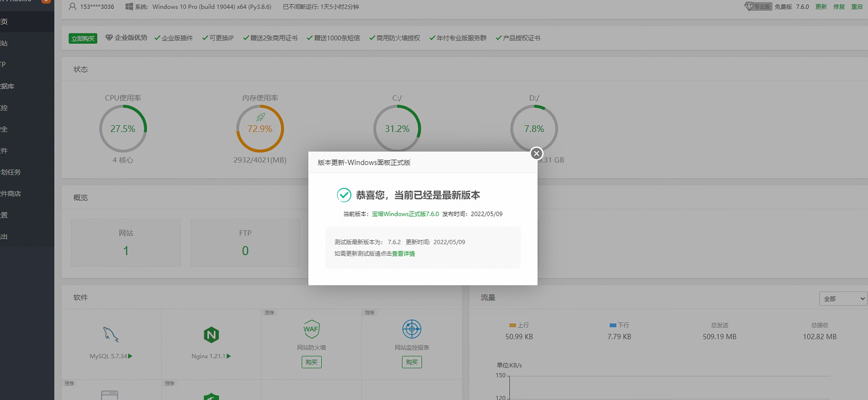Click the 宝塔Windows正式版7.6.0 version link
This screenshot has height=400, width=868.
click(405, 214)
